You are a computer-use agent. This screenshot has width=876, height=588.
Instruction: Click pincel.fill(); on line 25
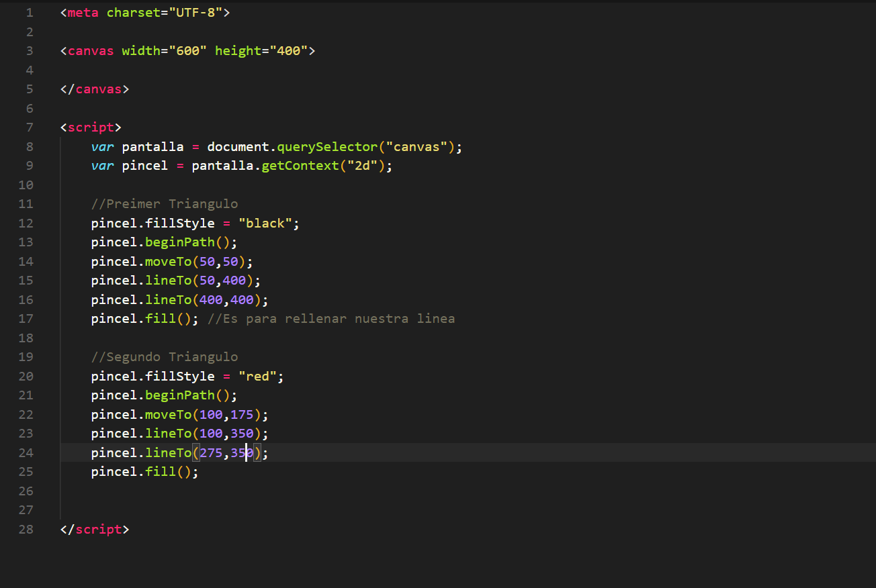pos(145,471)
